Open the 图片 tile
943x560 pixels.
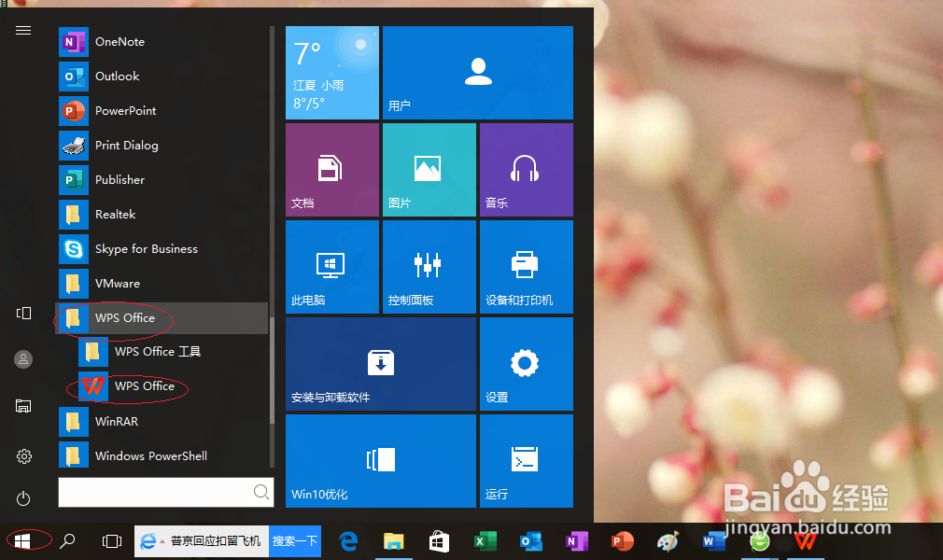point(429,170)
